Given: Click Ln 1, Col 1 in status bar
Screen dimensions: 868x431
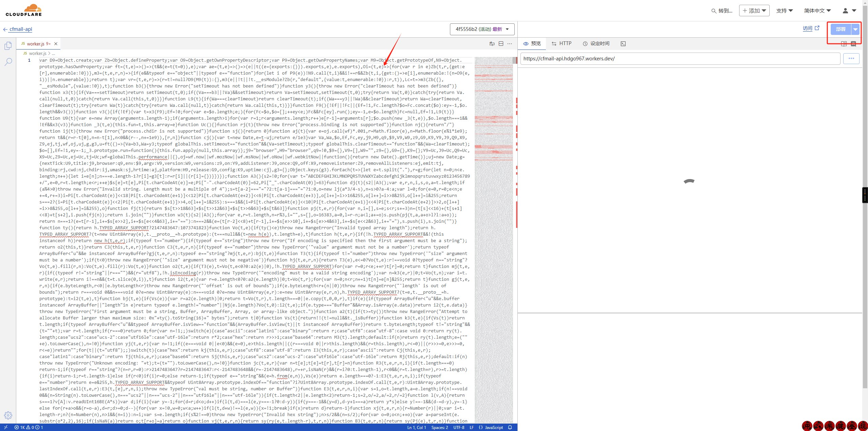Looking at the screenshot, I should [x=416, y=427].
